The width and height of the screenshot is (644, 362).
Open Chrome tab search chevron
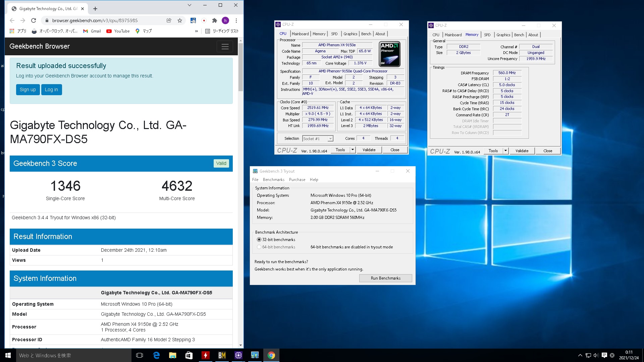[x=189, y=5]
